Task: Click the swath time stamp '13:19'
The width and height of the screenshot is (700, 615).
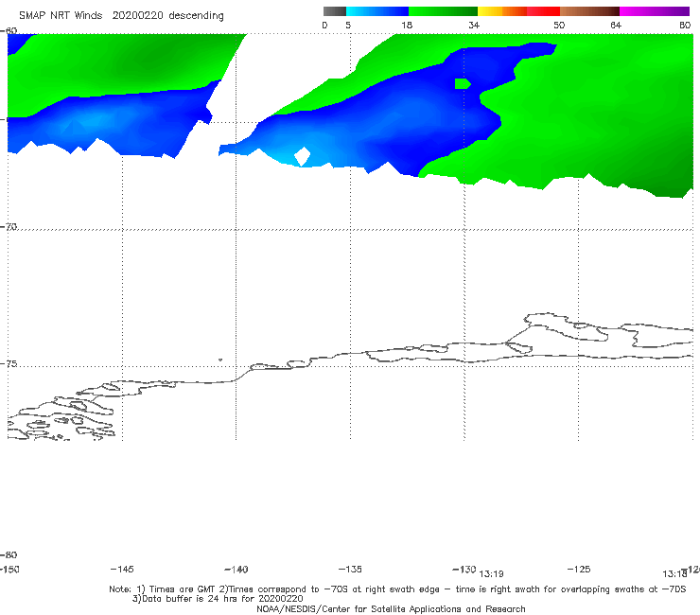Action: (x=491, y=574)
